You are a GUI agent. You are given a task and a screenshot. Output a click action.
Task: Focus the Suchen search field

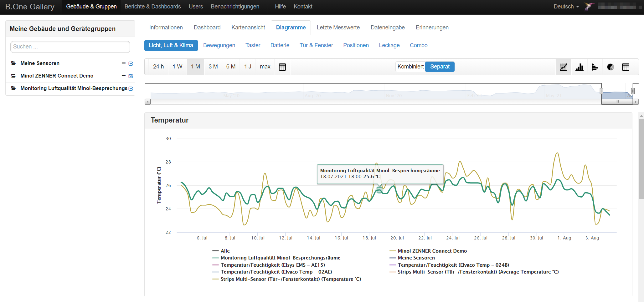(70, 47)
